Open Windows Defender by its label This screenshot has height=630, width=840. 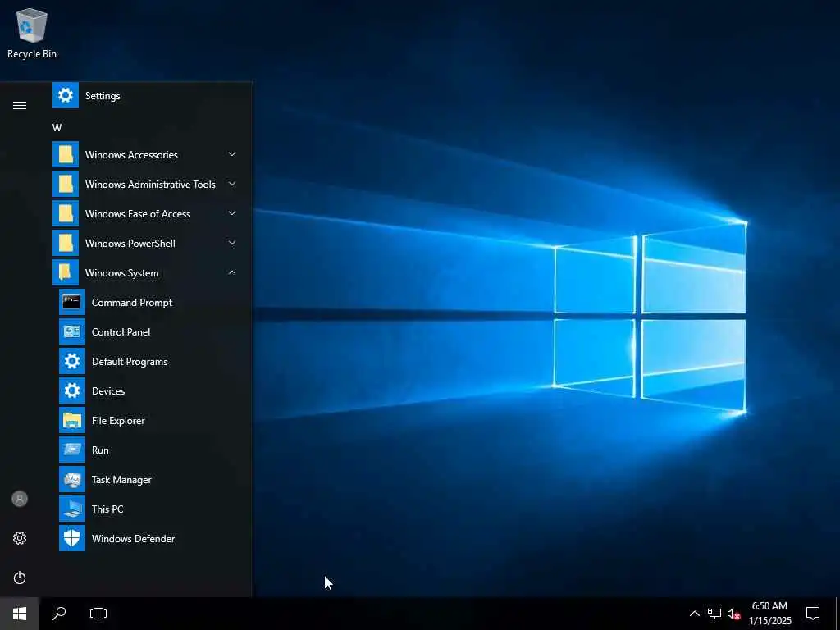coord(133,538)
